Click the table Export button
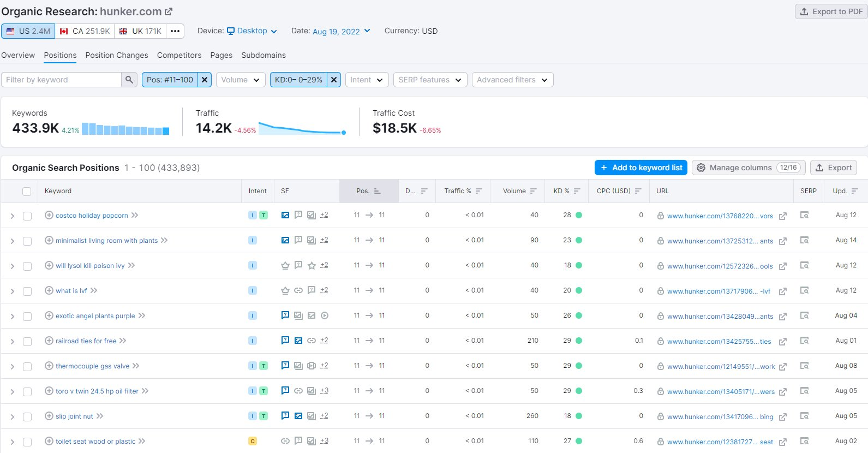 tap(834, 168)
